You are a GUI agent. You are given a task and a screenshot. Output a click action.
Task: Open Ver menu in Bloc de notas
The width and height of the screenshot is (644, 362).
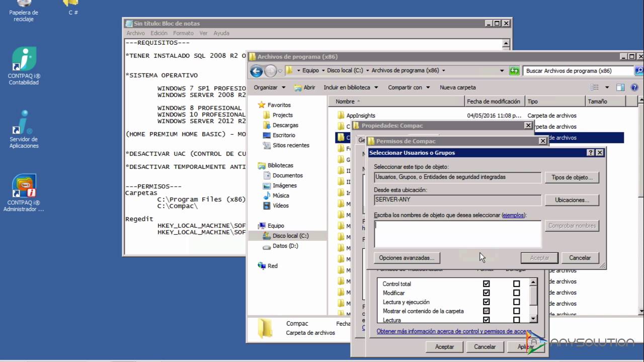(203, 33)
